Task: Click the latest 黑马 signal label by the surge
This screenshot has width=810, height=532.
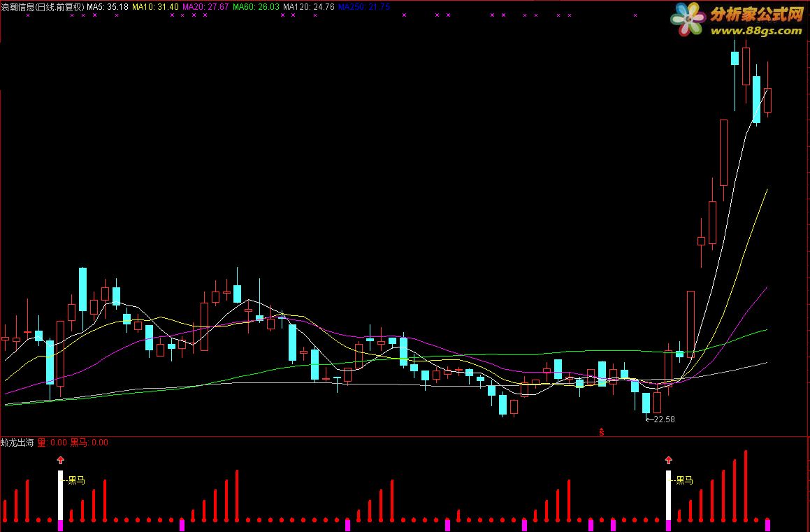Action: (x=684, y=480)
